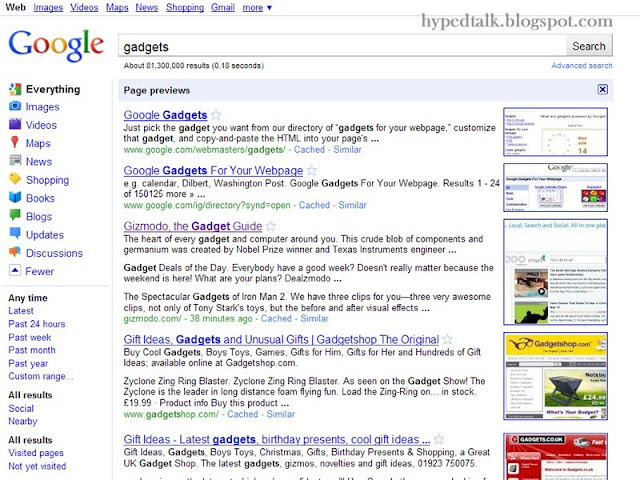Open the Advanced search link

pyautogui.click(x=582, y=65)
